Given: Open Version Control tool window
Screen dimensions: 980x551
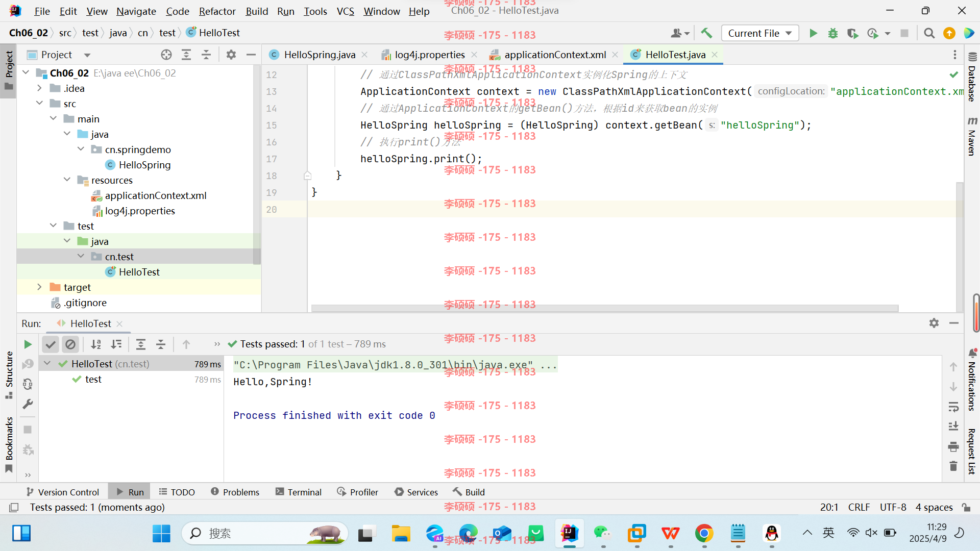Looking at the screenshot, I should 63,492.
